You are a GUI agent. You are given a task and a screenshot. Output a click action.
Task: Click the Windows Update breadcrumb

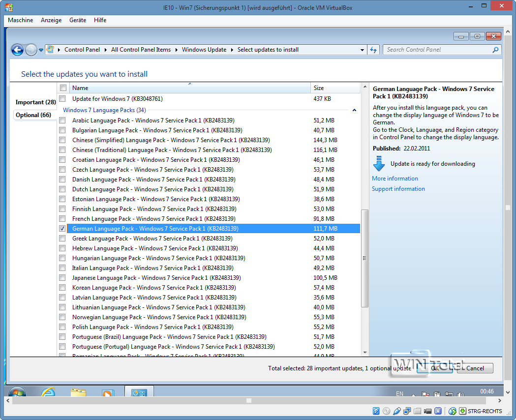[x=204, y=50]
